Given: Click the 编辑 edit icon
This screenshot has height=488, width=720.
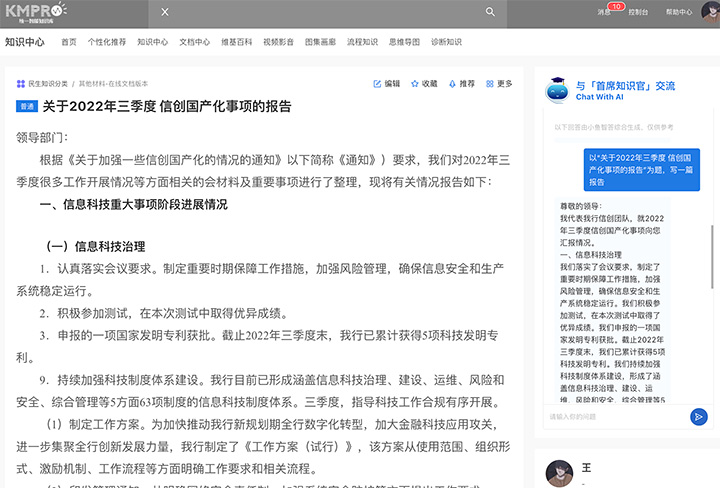Looking at the screenshot, I should point(377,84).
